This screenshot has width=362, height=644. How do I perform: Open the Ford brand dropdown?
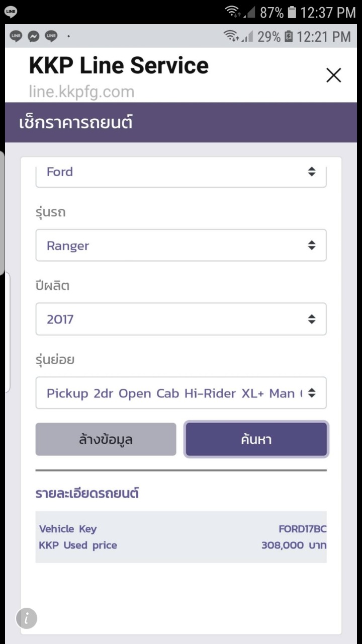point(181,172)
